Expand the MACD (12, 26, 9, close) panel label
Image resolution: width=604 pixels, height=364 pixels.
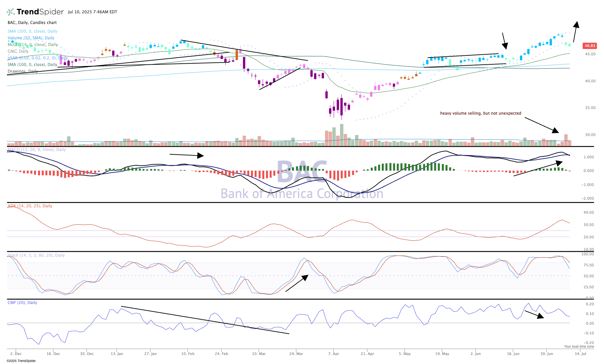coord(37,150)
